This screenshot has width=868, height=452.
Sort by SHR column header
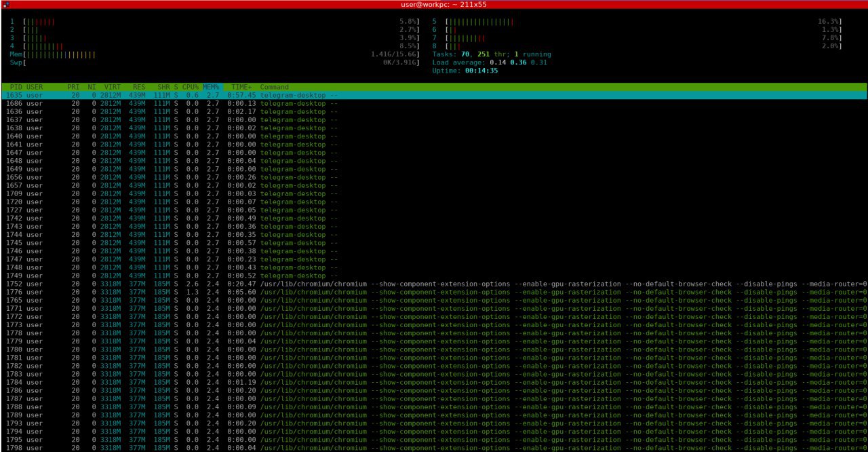click(163, 87)
